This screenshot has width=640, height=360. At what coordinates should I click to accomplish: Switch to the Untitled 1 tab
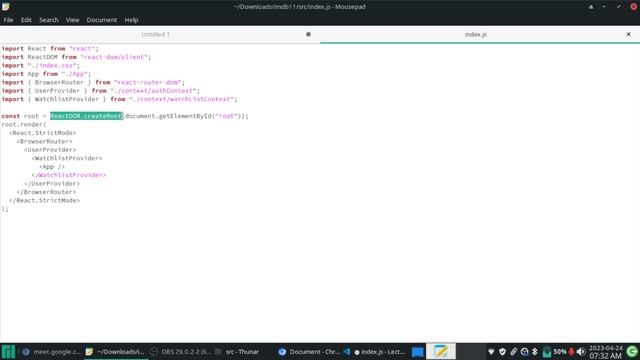point(155,34)
